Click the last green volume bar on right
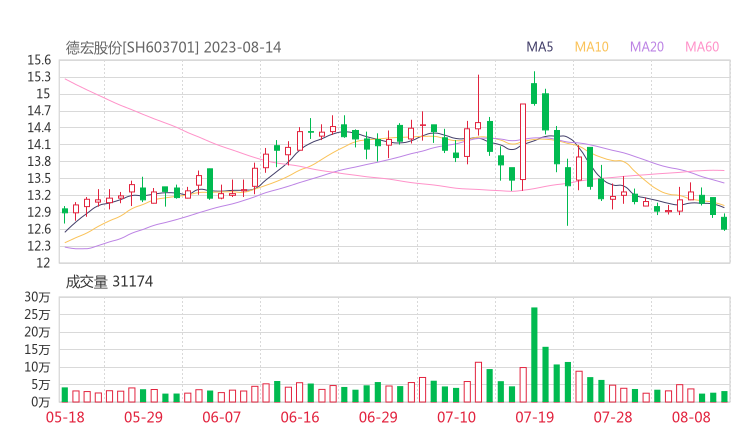 tap(724, 397)
